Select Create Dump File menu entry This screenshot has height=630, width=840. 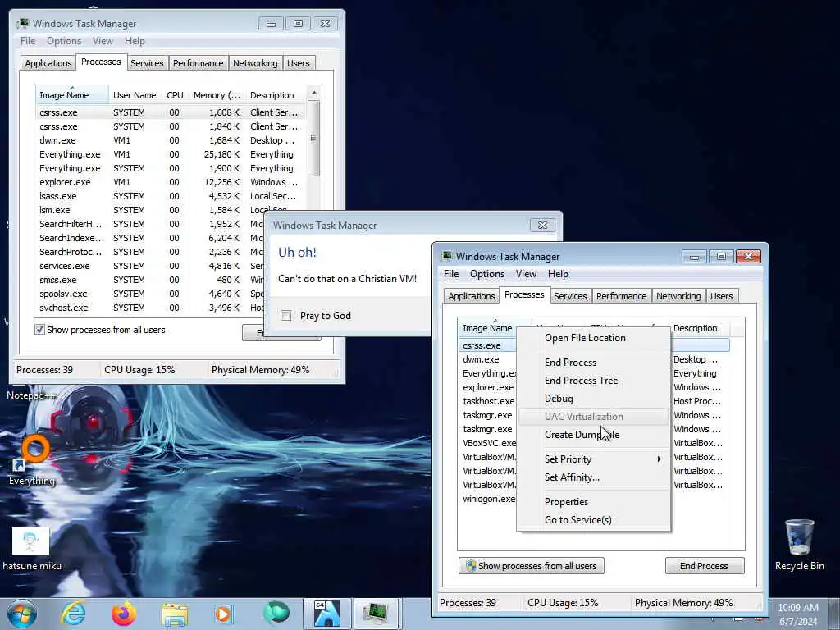[594, 435]
